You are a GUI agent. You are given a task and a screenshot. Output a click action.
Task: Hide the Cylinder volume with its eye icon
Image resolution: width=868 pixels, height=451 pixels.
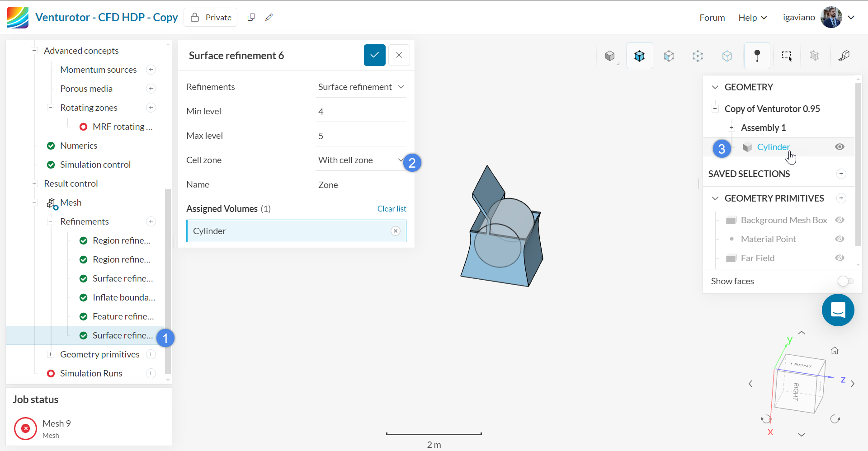click(x=840, y=147)
